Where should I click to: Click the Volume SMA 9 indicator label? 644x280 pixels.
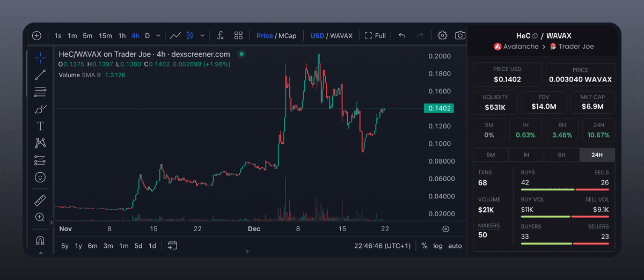click(79, 75)
